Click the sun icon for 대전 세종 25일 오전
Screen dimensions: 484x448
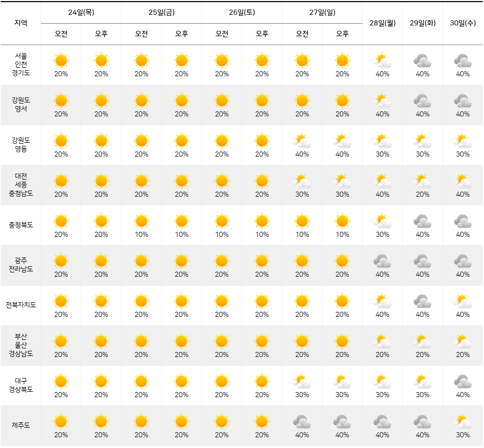(x=141, y=181)
